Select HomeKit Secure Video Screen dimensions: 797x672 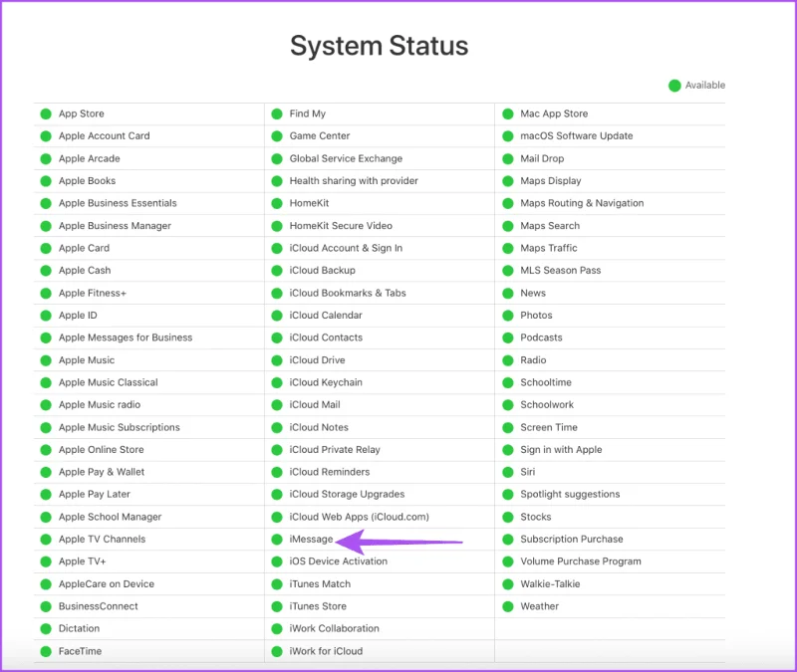coord(341,226)
